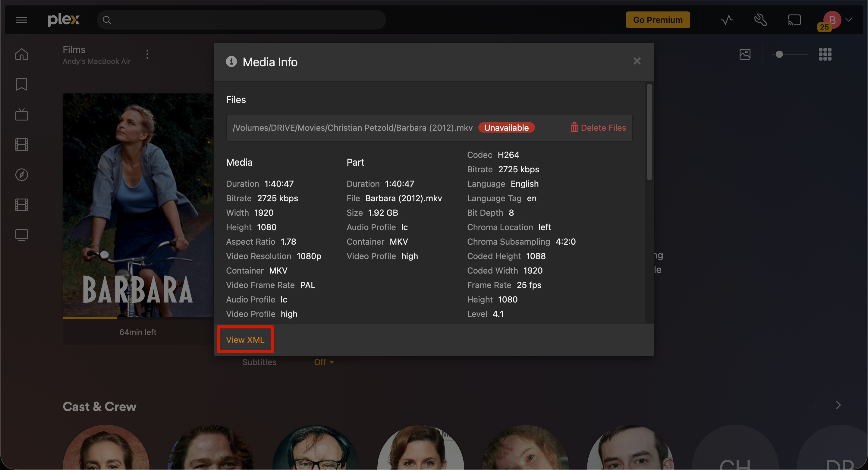Click the Level 4.1 value
The image size is (868, 470).
pyautogui.click(x=498, y=314)
